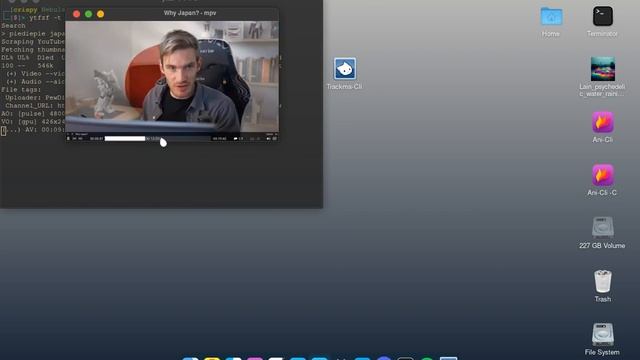The width and height of the screenshot is (640, 360).
Task: Click the 'Fetching thumbna' terminal line
Action: [33, 49]
